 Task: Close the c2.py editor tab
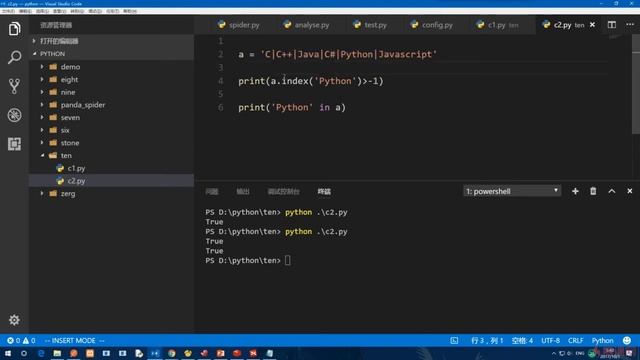[x=592, y=25]
